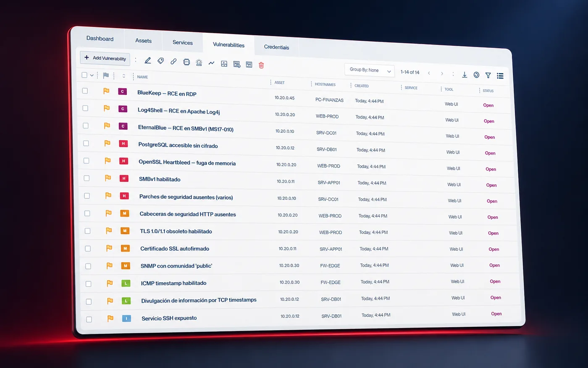Toggle the select-all checkbox in header
The width and height of the screenshot is (588, 368).
84,75
